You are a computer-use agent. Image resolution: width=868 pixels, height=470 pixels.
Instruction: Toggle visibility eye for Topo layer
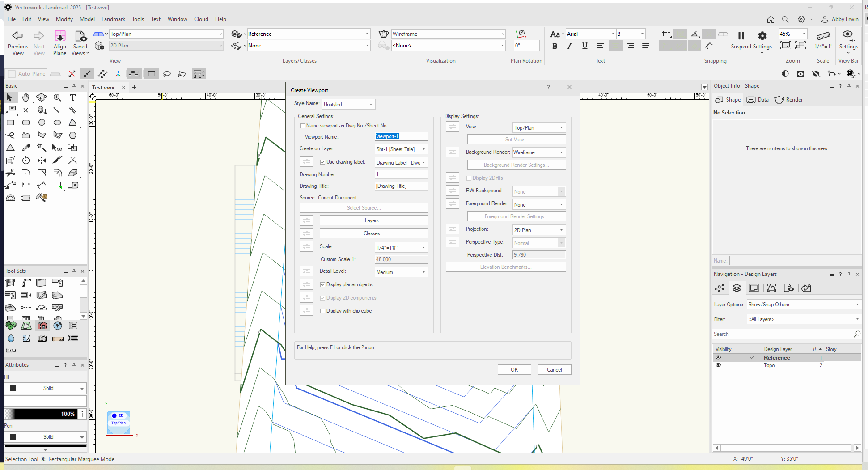click(718, 365)
